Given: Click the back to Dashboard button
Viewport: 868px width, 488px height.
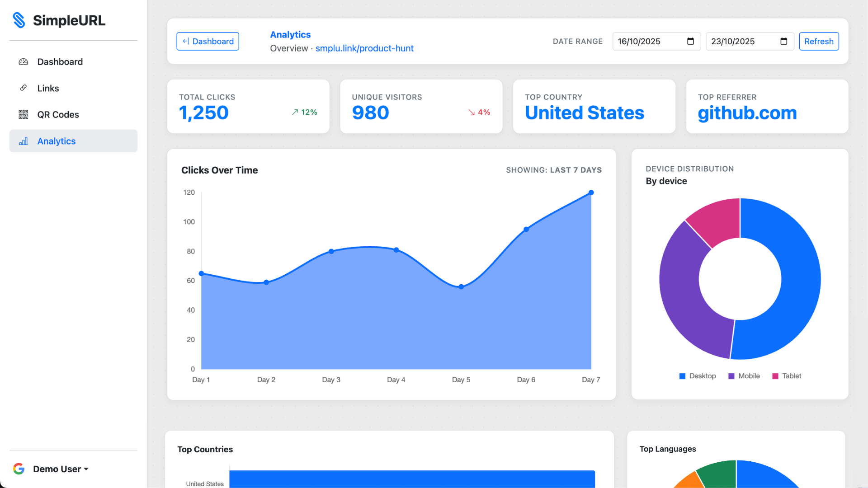Looking at the screenshot, I should point(208,42).
